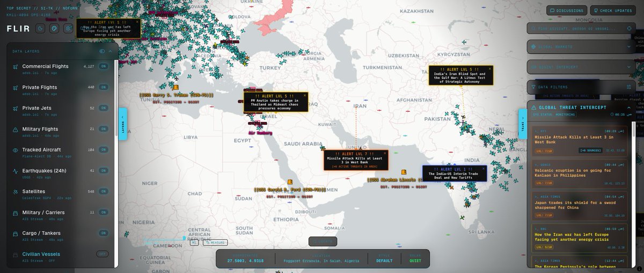Click the Data Filters funnel icon
Screen dimensions: 644x273
[534, 87]
